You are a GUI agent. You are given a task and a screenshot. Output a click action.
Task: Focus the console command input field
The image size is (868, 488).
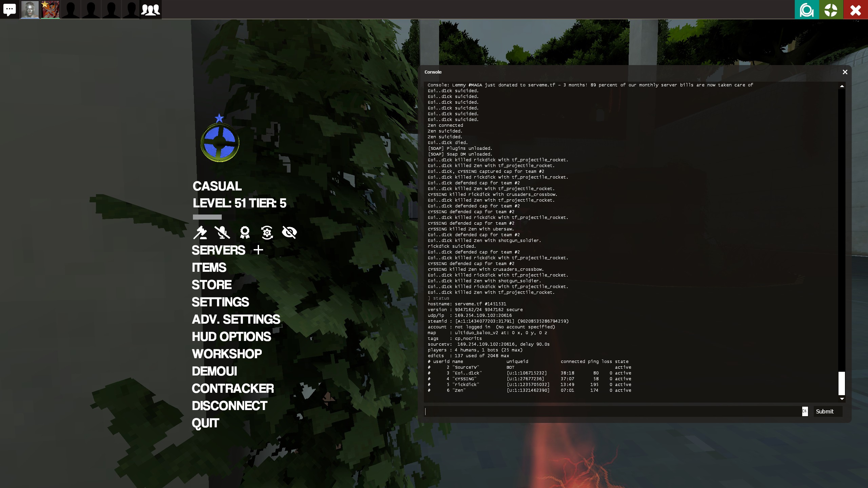610,411
